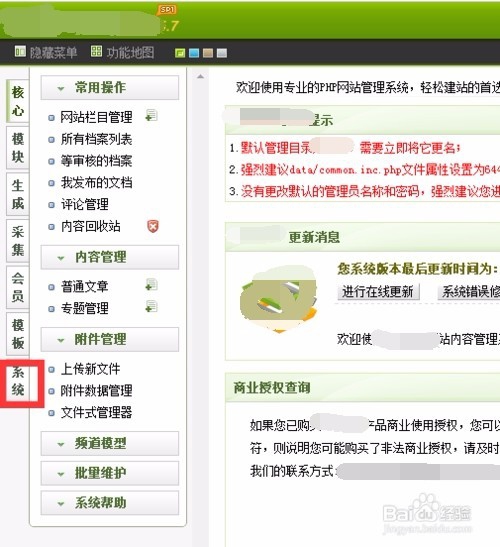
Task: Switch to the 采集 side tab
Action: [x=18, y=241]
